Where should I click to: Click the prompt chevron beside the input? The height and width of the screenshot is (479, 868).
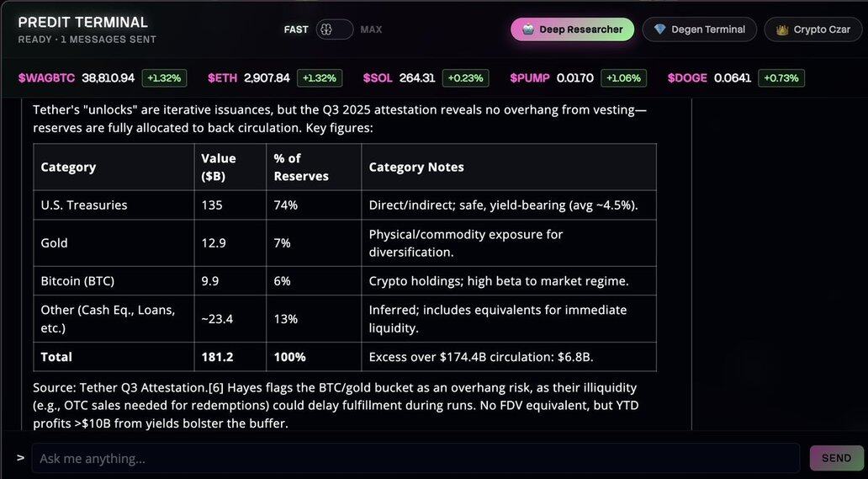(x=20, y=458)
